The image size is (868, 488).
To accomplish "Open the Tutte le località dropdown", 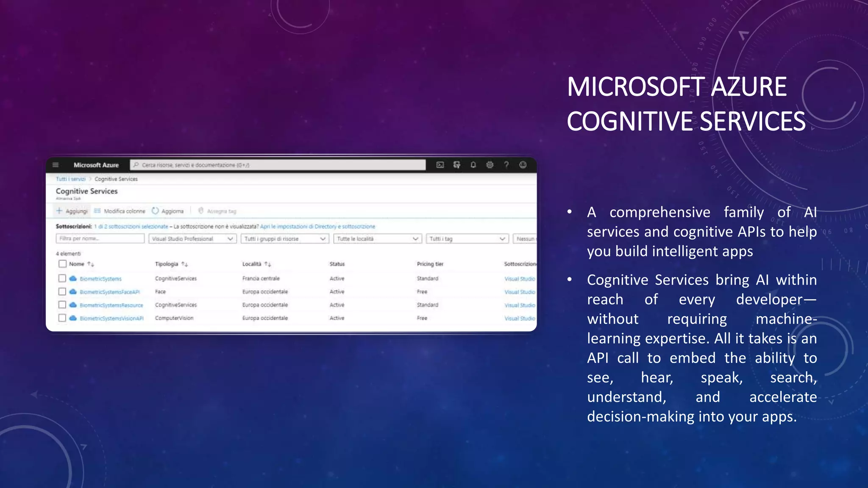I will tap(378, 239).
